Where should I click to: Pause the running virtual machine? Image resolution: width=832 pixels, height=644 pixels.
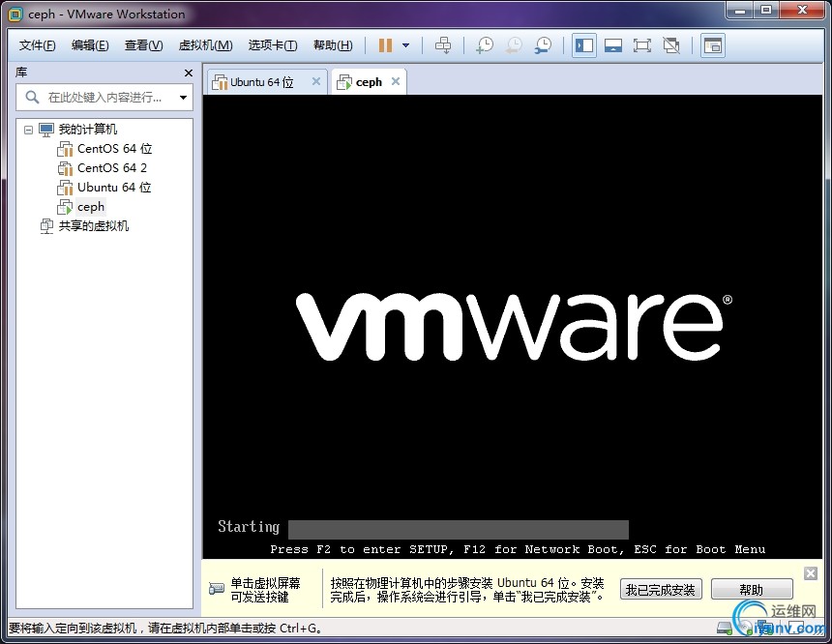pyautogui.click(x=385, y=45)
